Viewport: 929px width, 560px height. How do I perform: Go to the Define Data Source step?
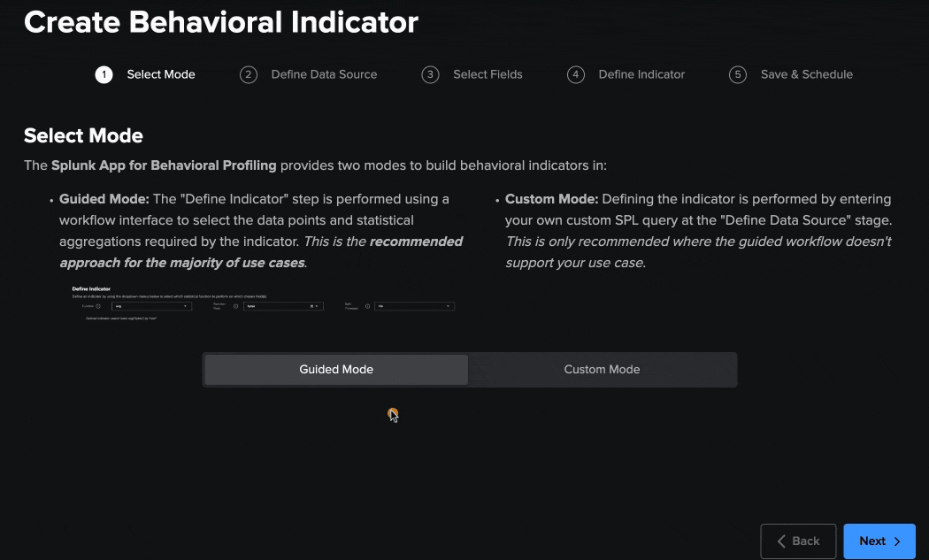324,74
